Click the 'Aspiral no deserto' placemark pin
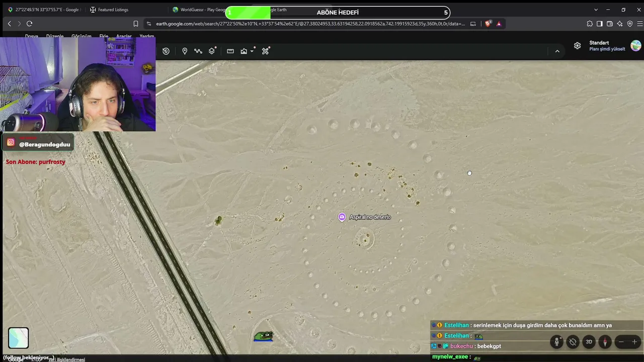The height and width of the screenshot is (362, 644). (x=342, y=217)
